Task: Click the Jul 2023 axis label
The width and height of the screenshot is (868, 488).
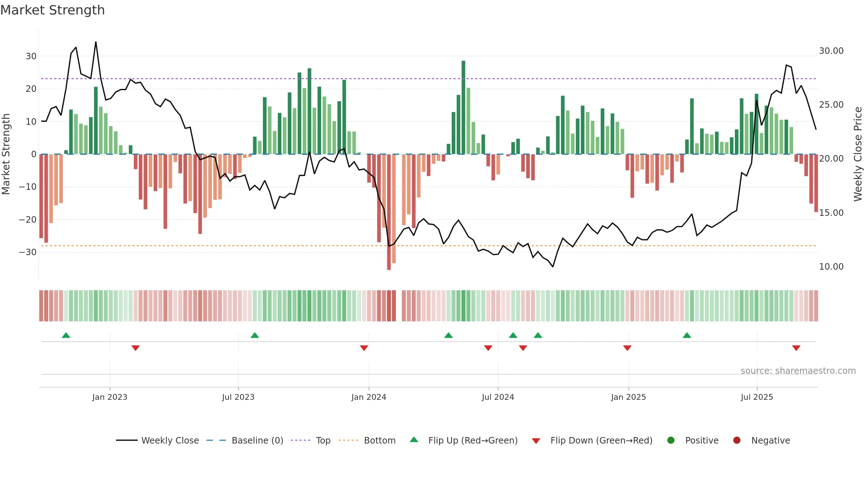Action: [x=238, y=397]
